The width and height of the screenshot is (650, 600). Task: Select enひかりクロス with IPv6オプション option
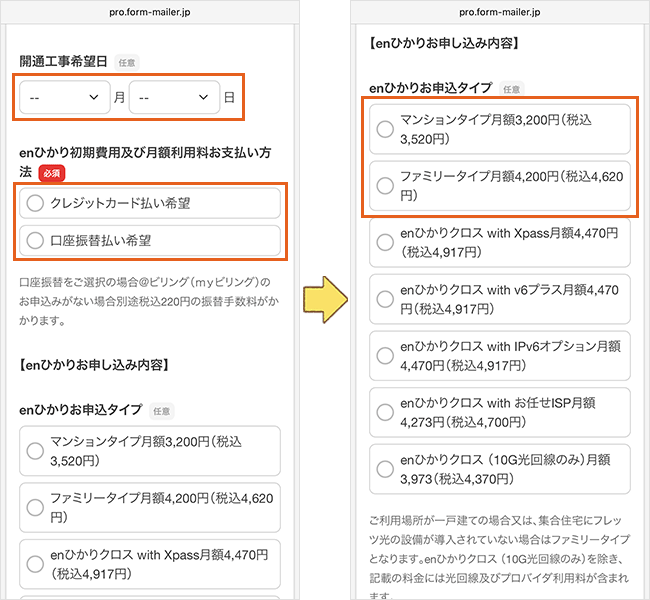click(x=500, y=356)
